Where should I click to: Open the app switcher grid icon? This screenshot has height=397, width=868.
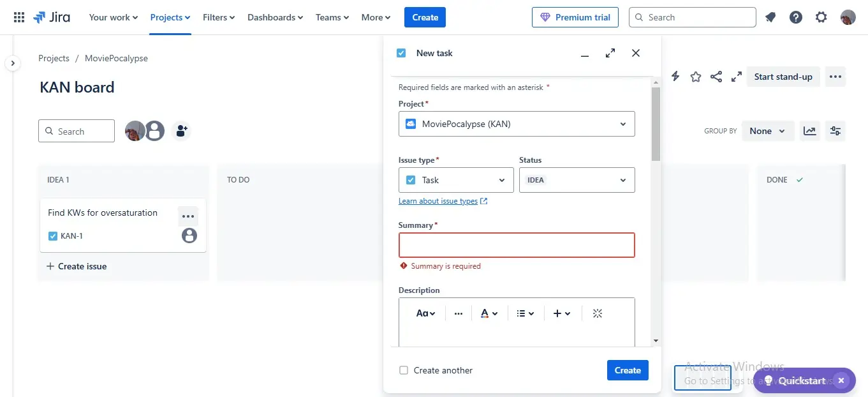19,17
